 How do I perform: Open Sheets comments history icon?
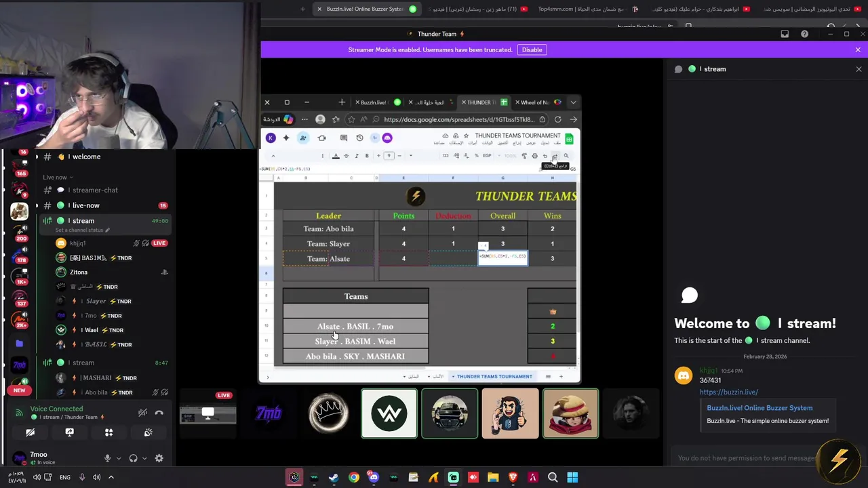343,138
